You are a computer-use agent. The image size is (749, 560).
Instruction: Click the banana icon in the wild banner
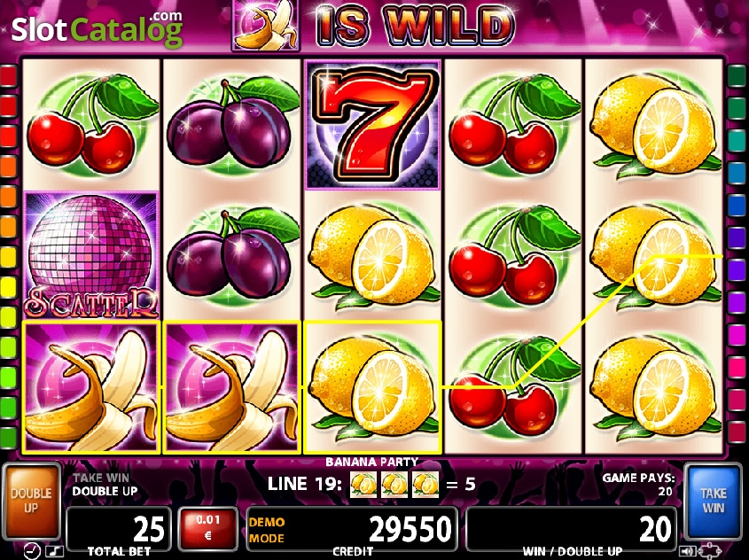266,25
